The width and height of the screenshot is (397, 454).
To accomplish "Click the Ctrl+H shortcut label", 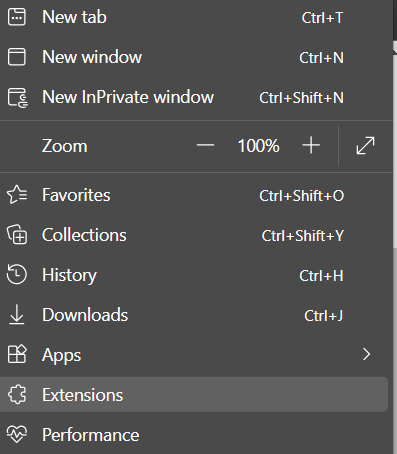I will pos(321,276).
